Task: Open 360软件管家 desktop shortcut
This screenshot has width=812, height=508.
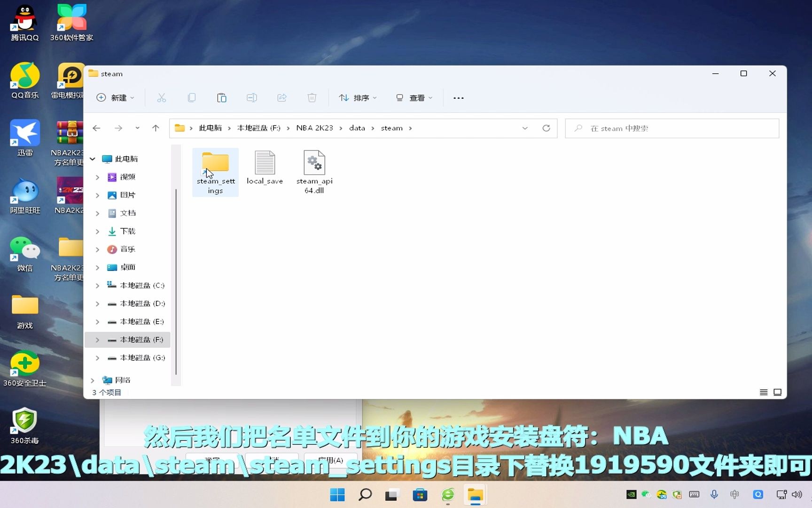Action: (71, 23)
